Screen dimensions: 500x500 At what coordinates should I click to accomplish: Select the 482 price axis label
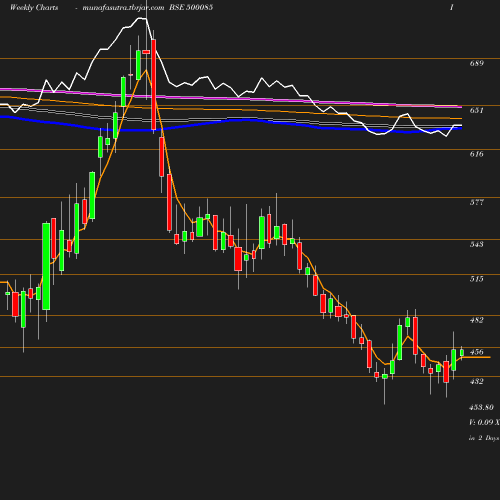click(476, 320)
